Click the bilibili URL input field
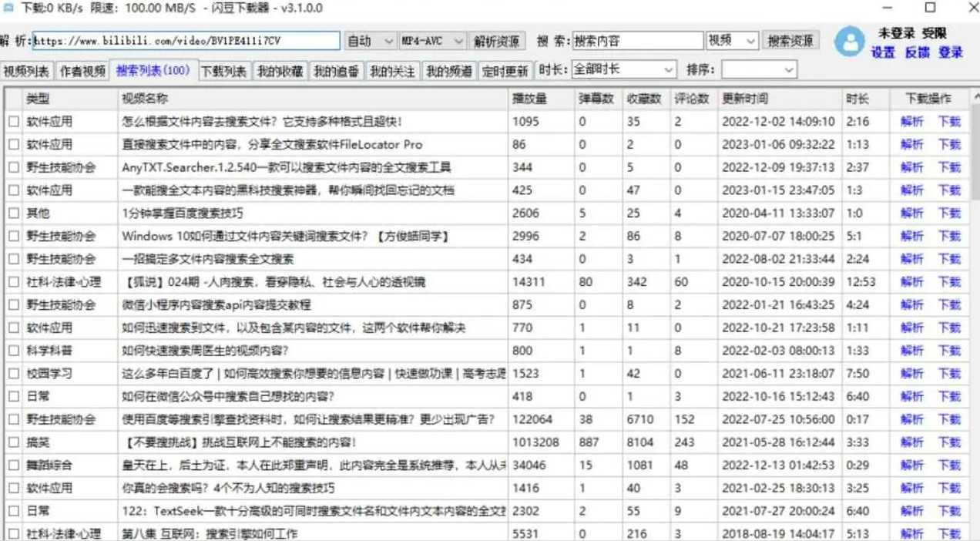The image size is (980, 541). (x=186, y=41)
